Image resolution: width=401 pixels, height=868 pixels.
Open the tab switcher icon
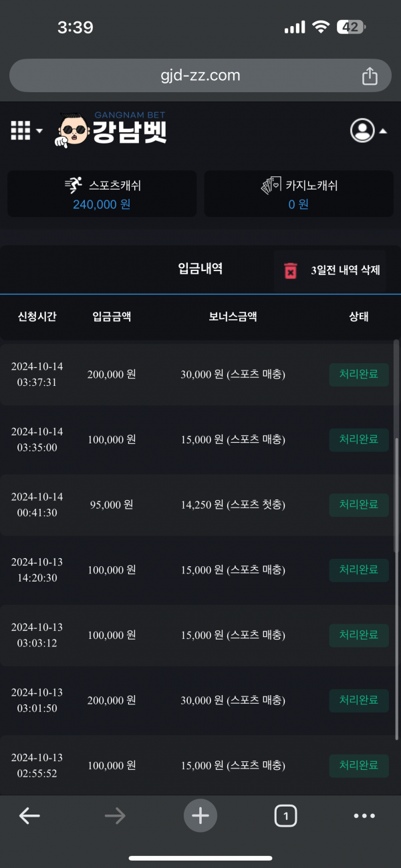click(x=285, y=815)
